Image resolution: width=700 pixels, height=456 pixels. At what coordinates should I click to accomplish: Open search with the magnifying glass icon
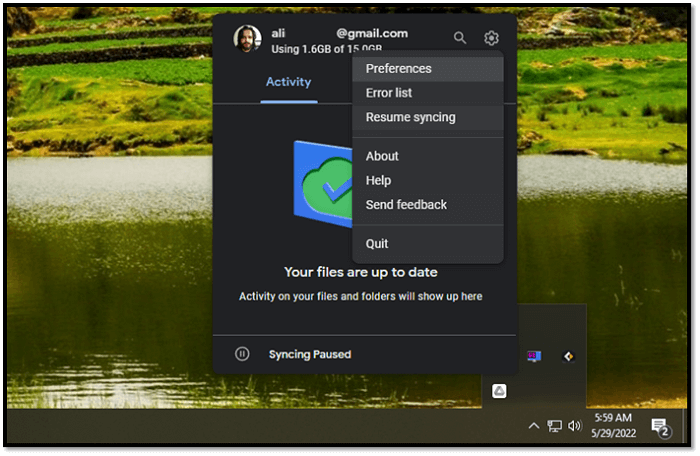pos(460,38)
